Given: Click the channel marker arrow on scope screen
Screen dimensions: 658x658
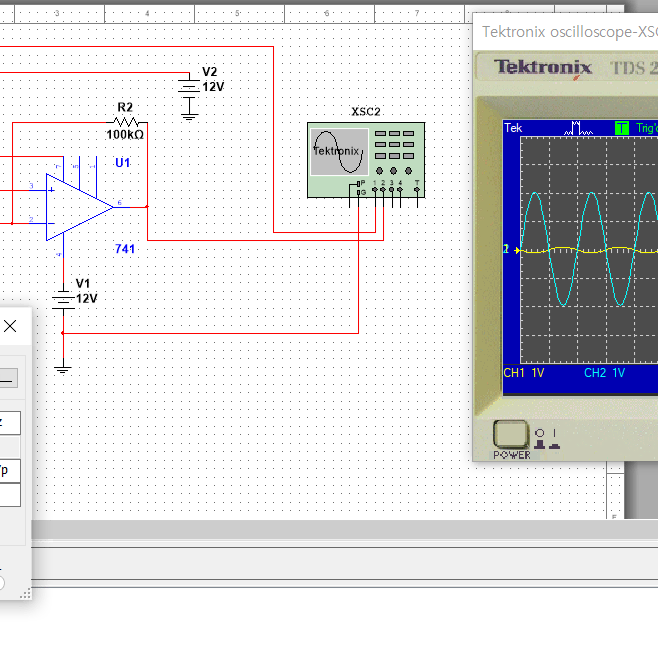Looking at the screenshot, I should click(517, 250).
